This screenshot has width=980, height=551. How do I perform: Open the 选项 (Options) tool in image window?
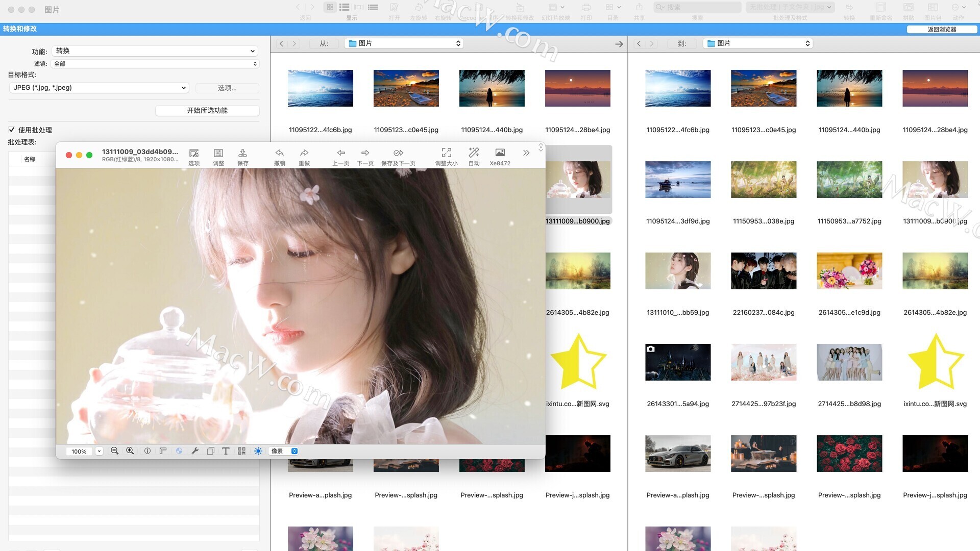click(x=194, y=157)
